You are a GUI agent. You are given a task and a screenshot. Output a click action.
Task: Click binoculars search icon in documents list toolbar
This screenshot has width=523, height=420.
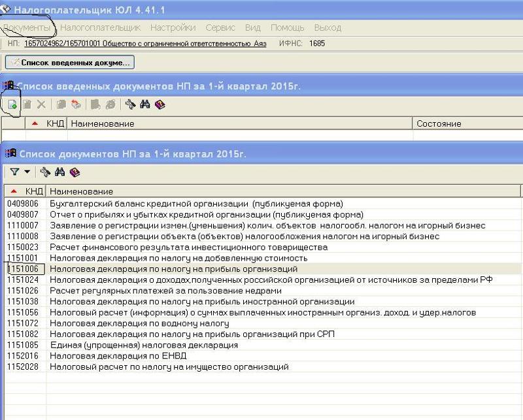(x=59, y=172)
